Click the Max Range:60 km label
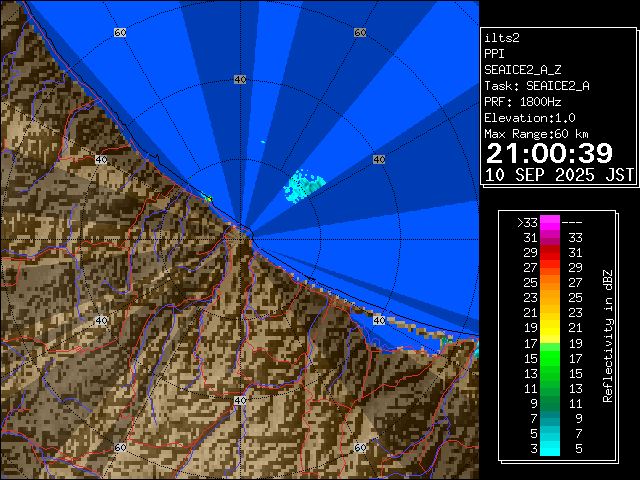 [535, 133]
